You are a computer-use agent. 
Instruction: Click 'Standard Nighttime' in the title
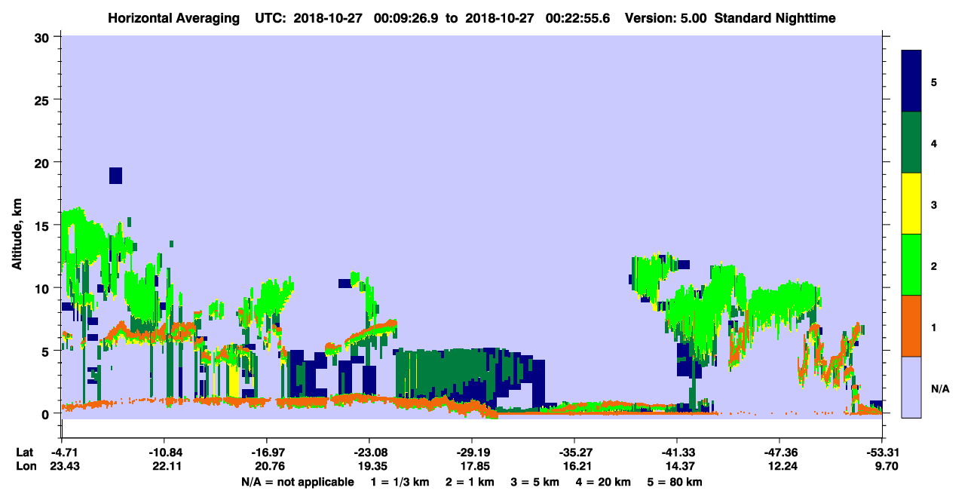click(774, 17)
